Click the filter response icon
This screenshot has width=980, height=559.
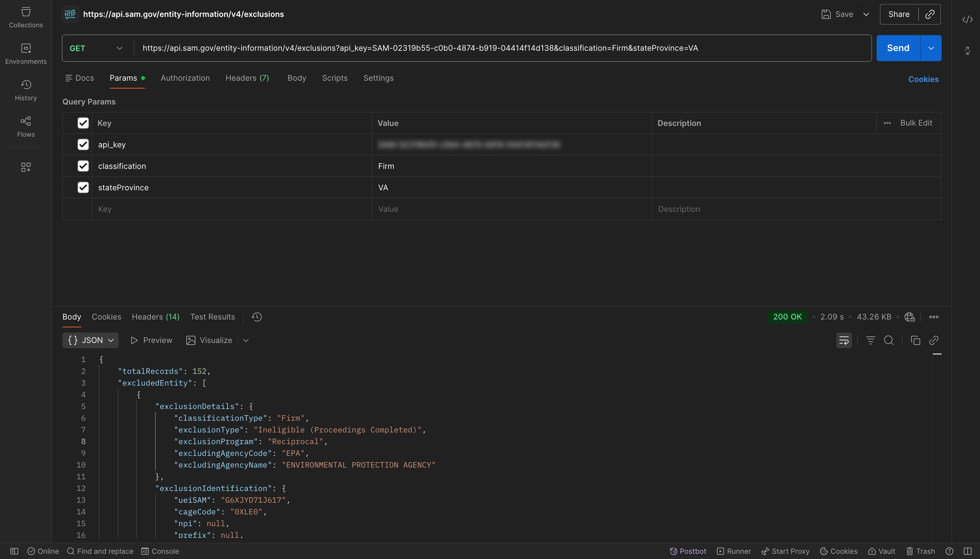[870, 340]
